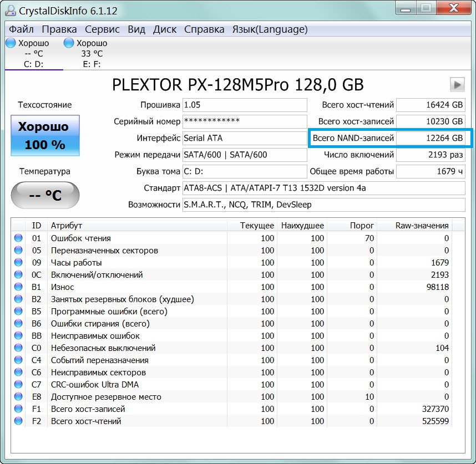Click the Всего NAND-записей value 12264 GB
The height and width of the screenshot is (464, 476).
coord(431,138)
